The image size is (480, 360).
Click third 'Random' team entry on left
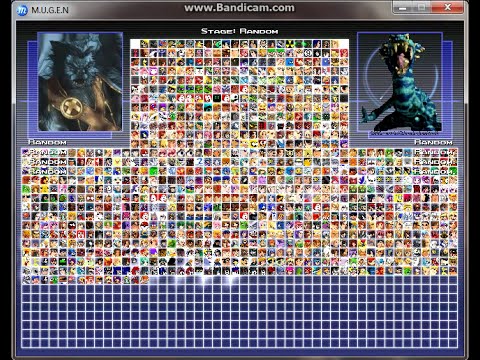48,171
